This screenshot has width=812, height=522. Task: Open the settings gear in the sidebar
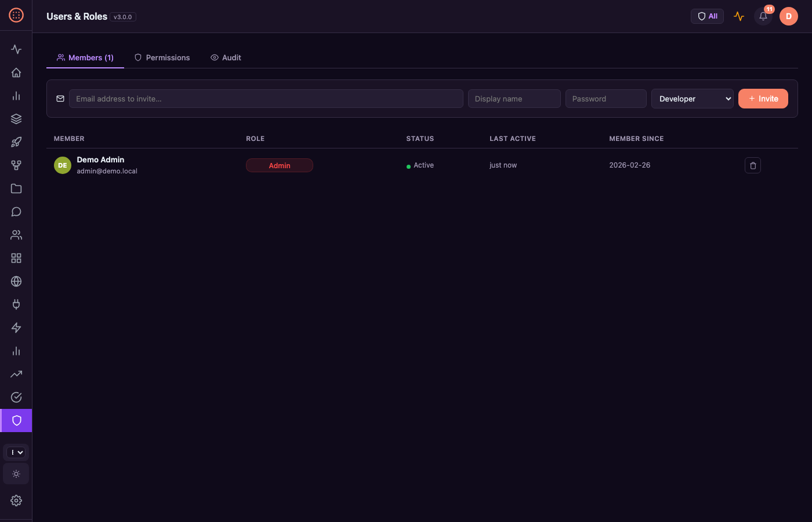[x=16, y=501]
